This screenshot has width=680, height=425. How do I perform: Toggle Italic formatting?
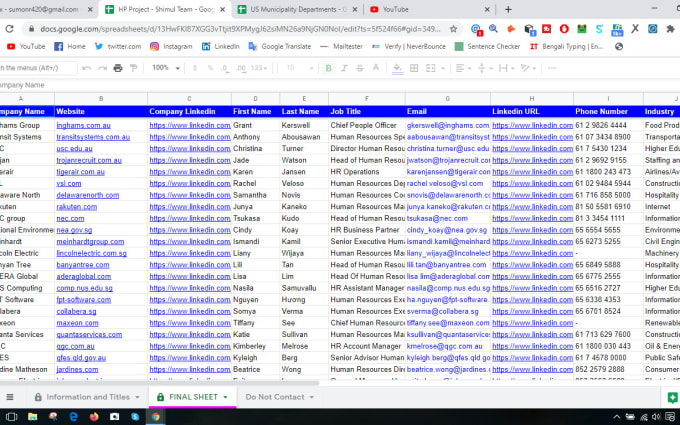point(344,68)
